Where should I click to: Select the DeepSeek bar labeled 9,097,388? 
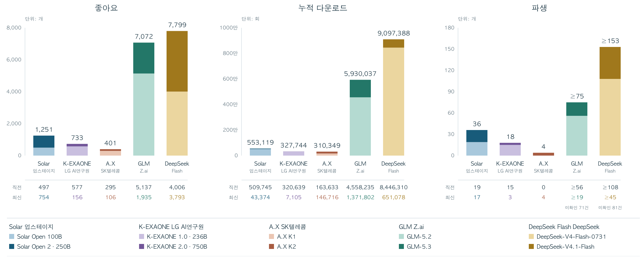pyautogui.click(x=394, y=97)
